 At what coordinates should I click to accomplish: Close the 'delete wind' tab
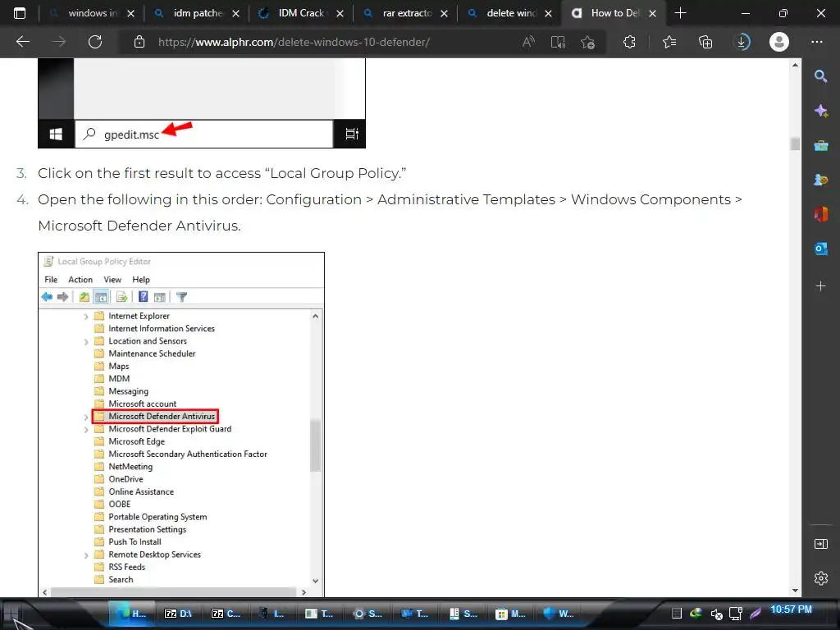click(x=548, y=13)
